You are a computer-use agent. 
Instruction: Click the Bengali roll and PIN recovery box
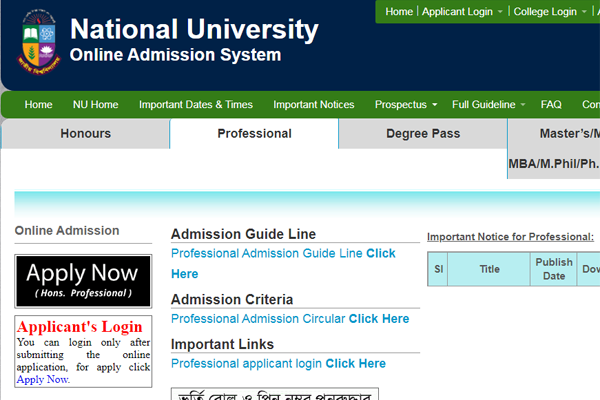click(x=275, y=394)
